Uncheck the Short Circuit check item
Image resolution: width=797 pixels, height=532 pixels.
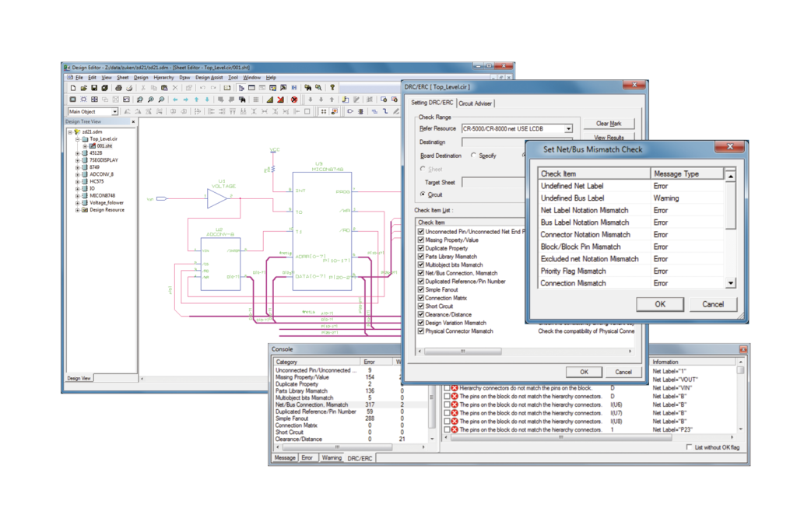point(421,306)
